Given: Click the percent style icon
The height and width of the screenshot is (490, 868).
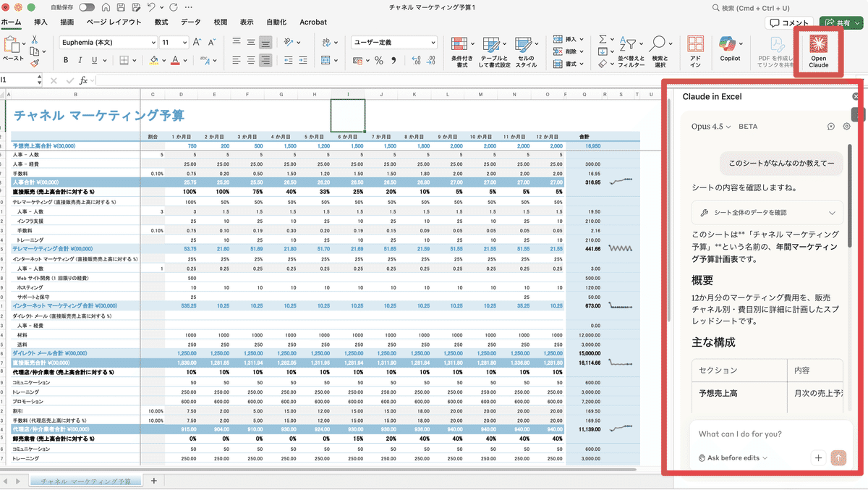Looking at the screenshot, I should (x=378, y=61).
